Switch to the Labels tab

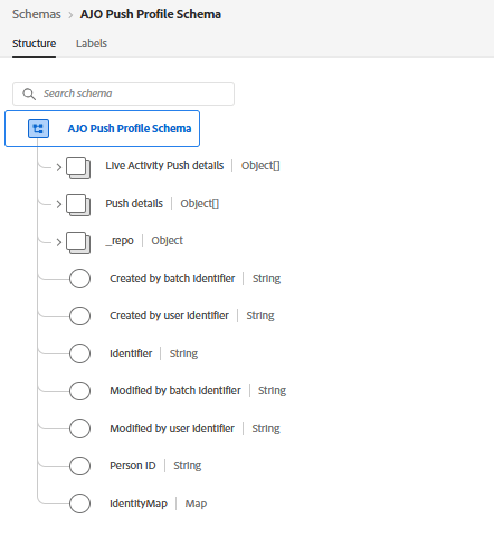pos(91,43)
